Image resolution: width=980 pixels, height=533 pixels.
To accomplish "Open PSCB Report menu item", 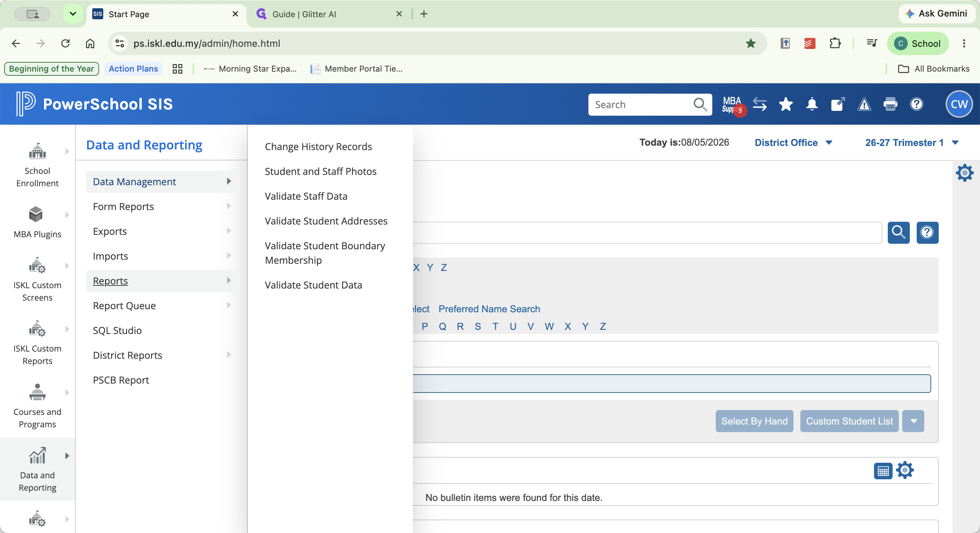I will (121, 380).
